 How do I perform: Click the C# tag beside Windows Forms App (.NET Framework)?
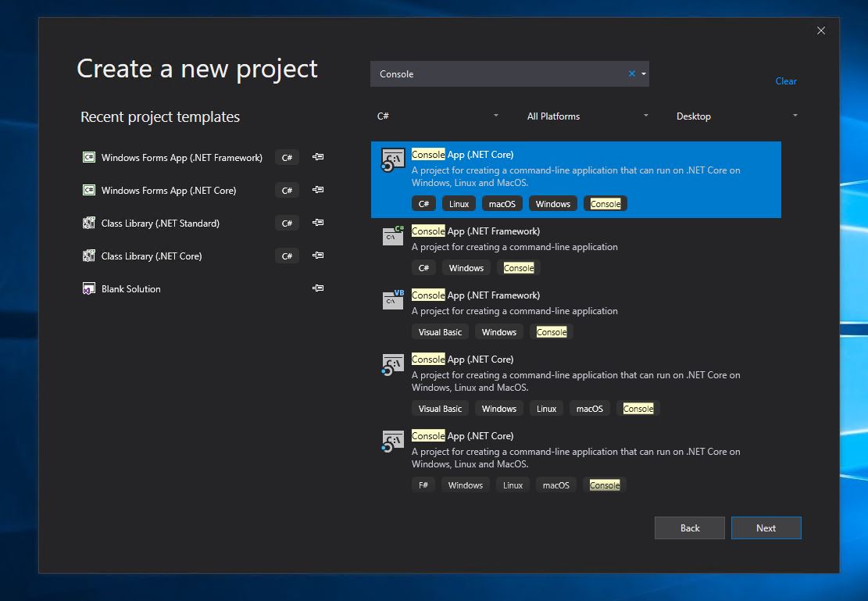287,157
